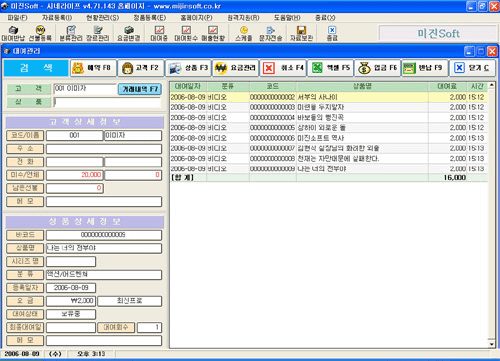Click the 자료보관 floppy disk icon
The image size is (500, 361).
301,34
